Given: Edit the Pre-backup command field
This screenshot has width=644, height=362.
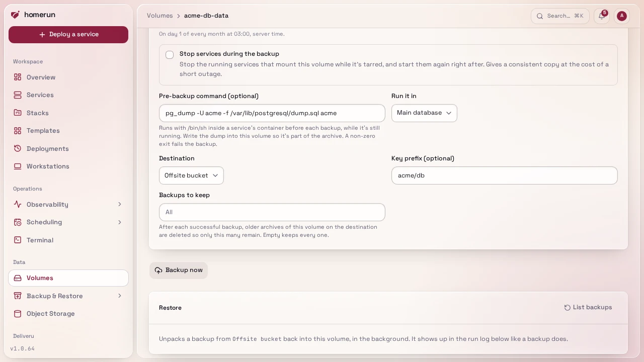Looking at the screenshot, I should point(272,113).
